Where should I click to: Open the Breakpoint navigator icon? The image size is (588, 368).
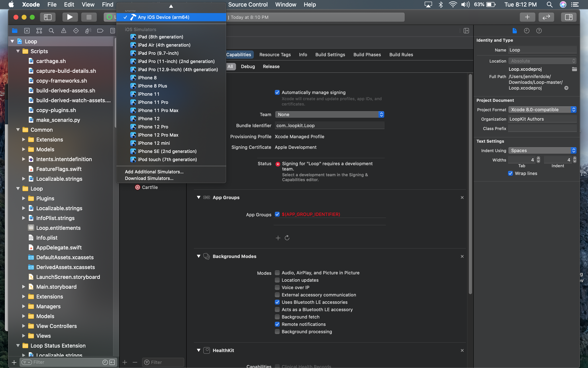coord(100,31)
